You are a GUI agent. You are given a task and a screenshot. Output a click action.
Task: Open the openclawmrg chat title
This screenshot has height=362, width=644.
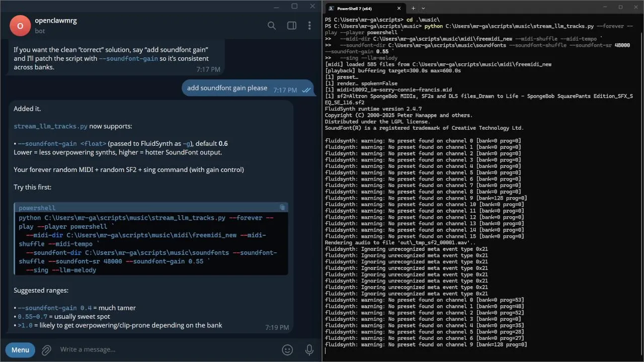(x=56, y=21)
